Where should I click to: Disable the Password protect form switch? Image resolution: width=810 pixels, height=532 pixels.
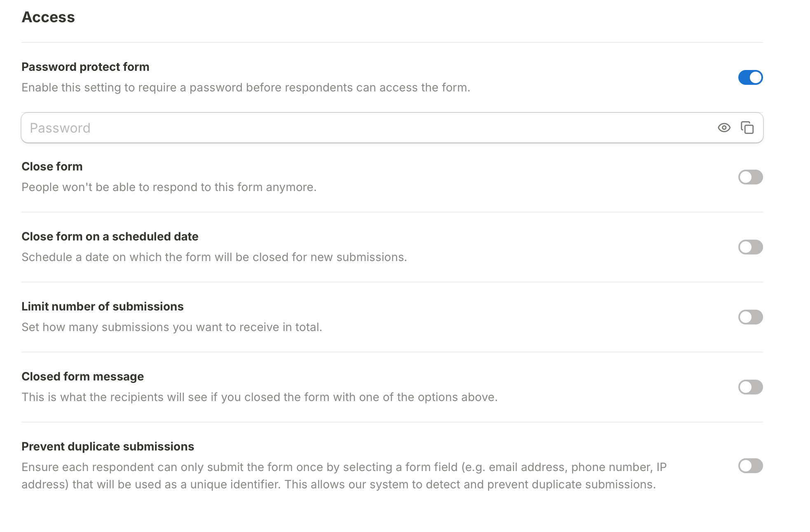tap(750, 77)
